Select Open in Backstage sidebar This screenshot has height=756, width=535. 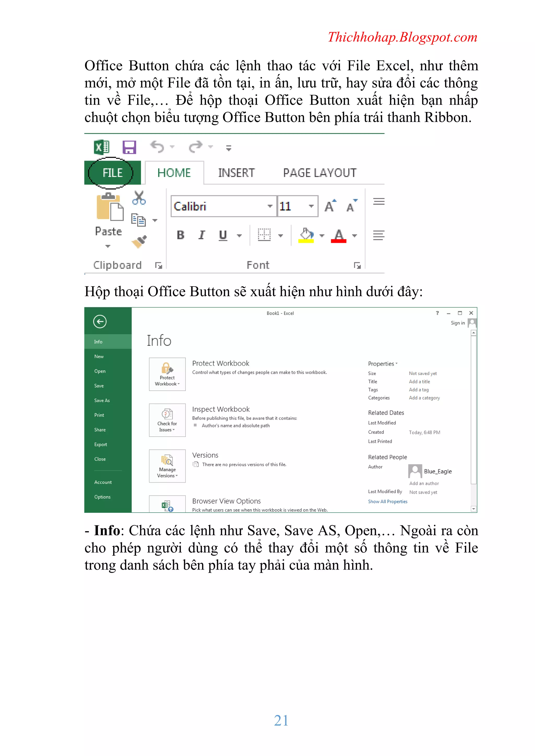tap(108, 371)
